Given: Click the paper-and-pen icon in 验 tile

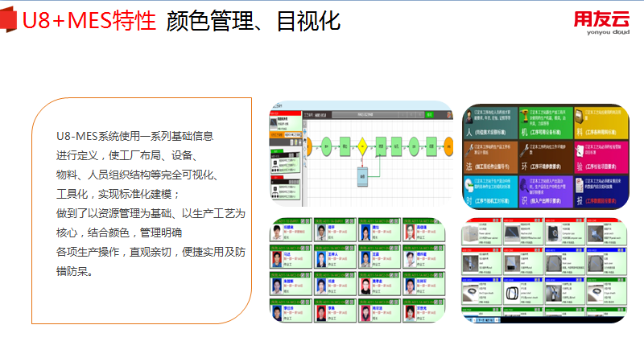Looking at the screenshot, I should [579, 150].
